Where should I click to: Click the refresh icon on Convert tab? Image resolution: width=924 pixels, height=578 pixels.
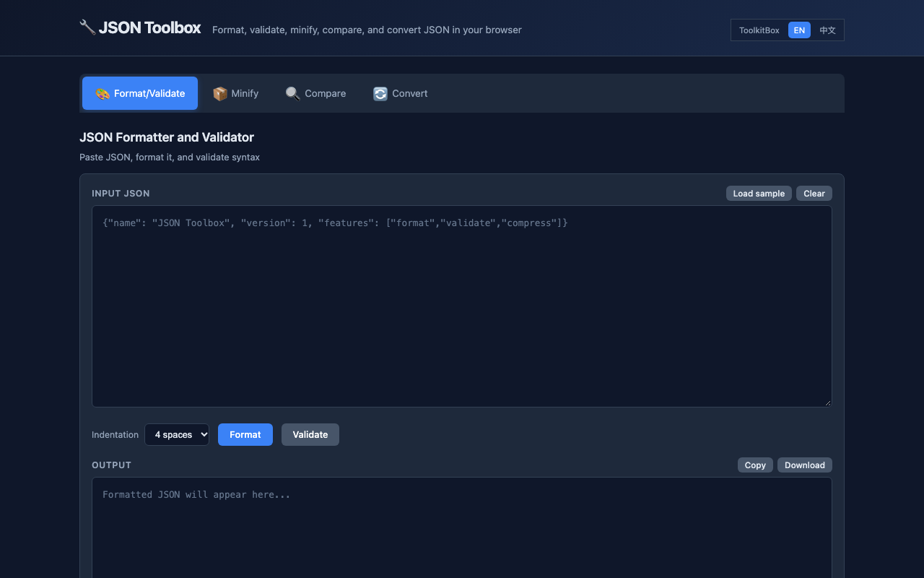[x=380, y=93]
